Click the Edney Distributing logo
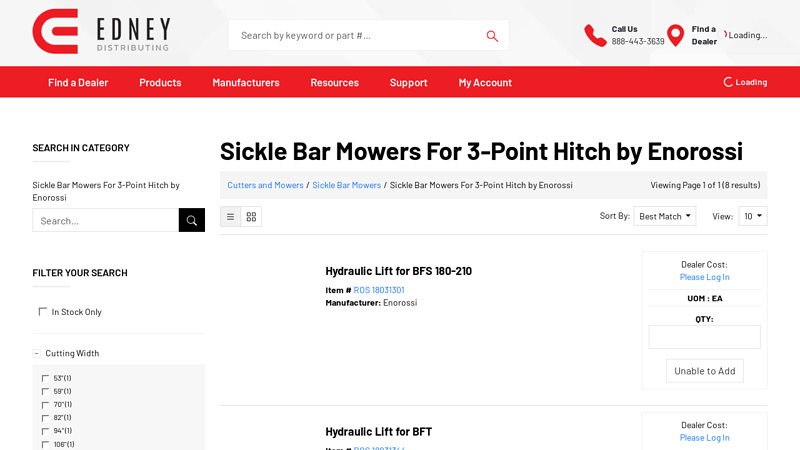The image size is (800, 450). click(x=101, y=31)
